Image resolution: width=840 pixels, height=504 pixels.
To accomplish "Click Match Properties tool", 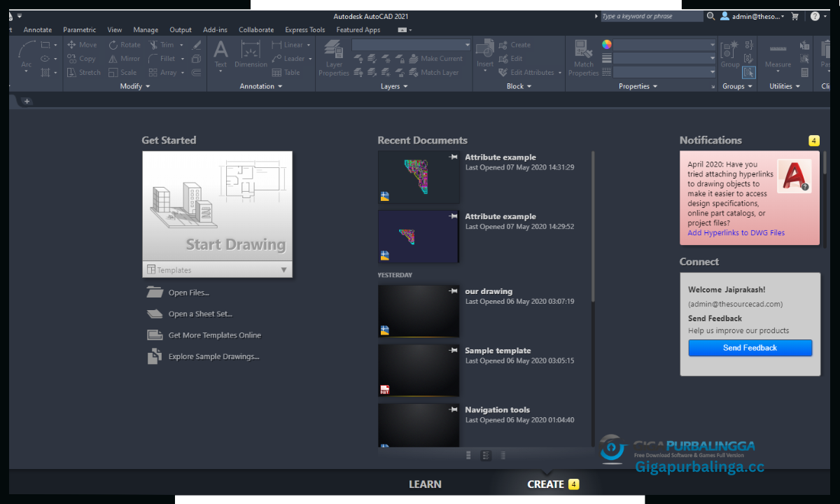I will tap(584, 58).
